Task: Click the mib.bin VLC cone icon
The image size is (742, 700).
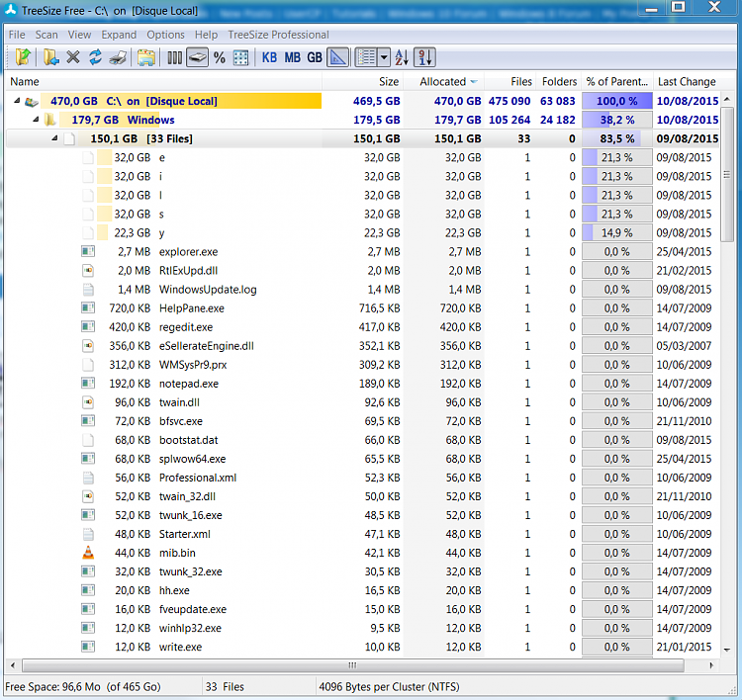Action: pyautogui.click(x=88, y=553)
